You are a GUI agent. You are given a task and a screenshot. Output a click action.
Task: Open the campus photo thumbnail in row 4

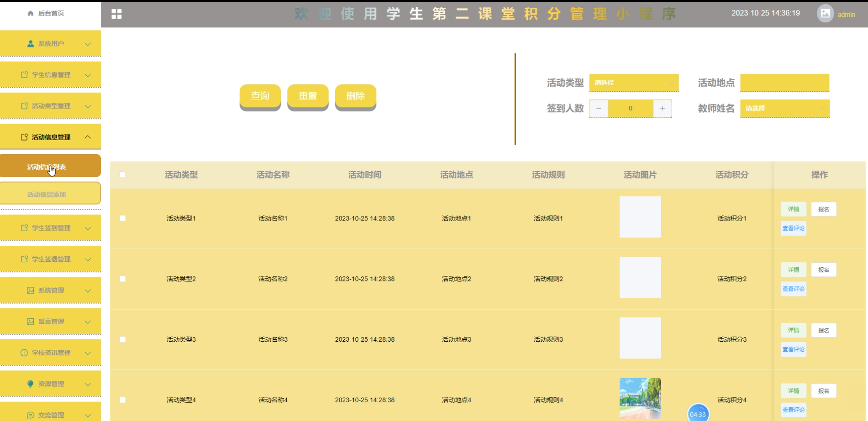[x=640, y=398]
